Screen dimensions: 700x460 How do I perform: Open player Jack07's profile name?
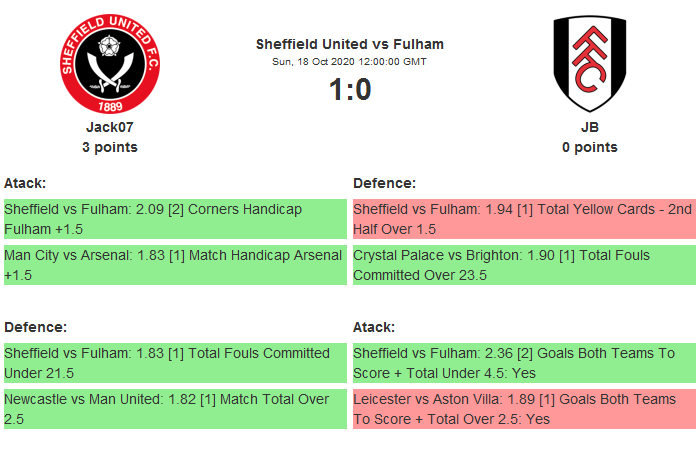click(110, 127)
